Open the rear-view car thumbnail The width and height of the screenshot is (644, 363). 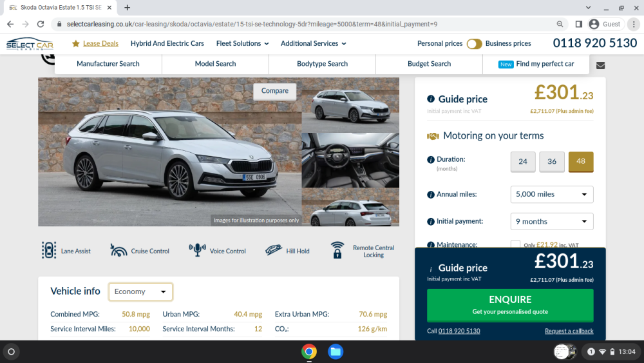350,207
